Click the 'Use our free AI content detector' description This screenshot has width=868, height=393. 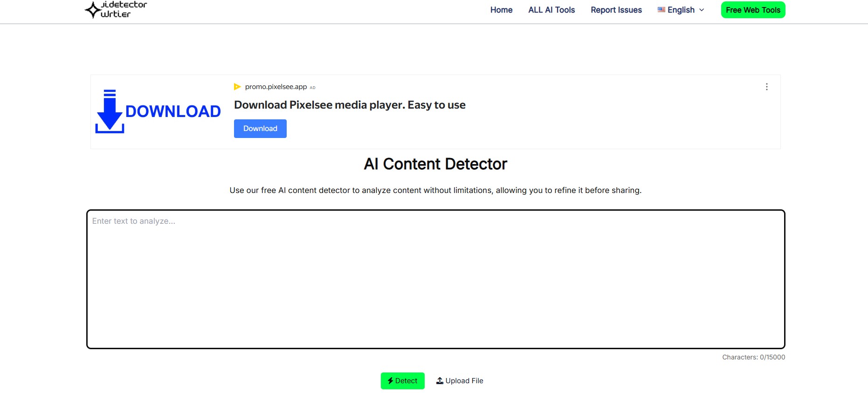coord(435,190)
